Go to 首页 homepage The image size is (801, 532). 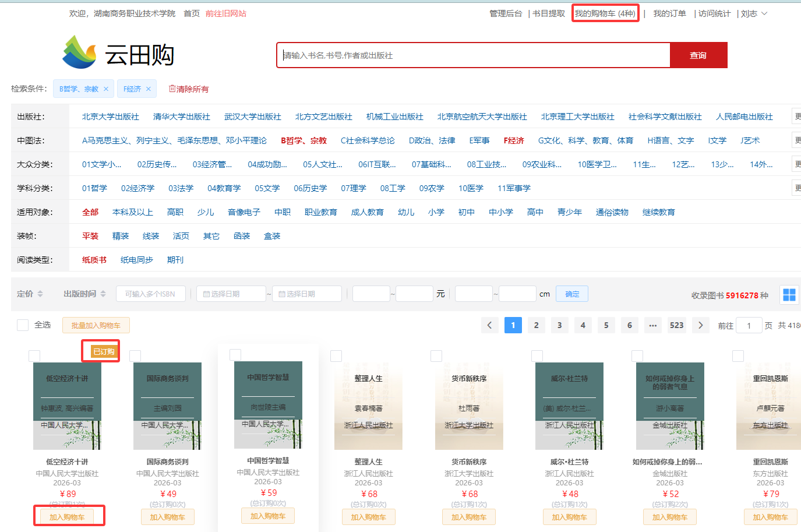click(x=191, y=13)
